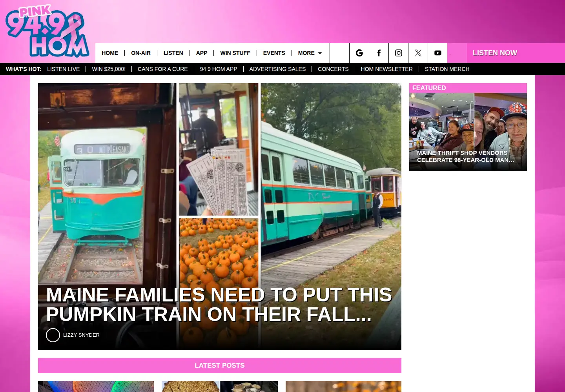Open Maine Thrift Shop Vendors article title
This screenshot has width=565, height=392.
pos(465,156)
